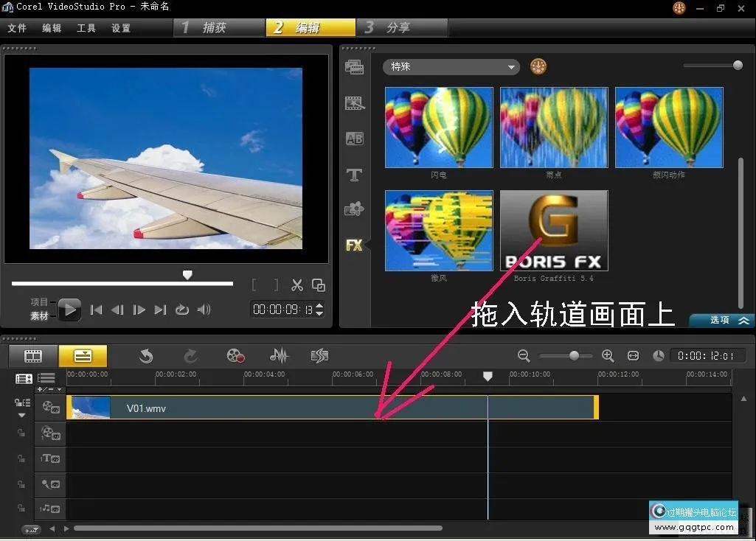Open the 特殊 filter category dropdown

(451, 67)
